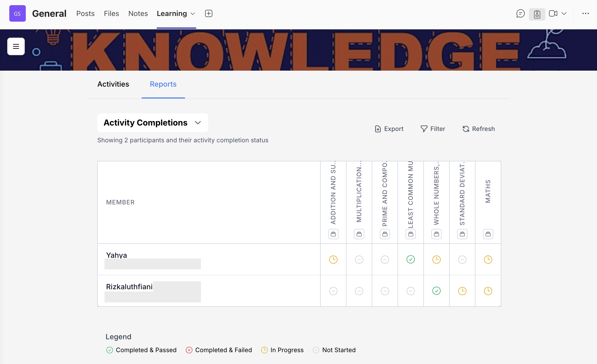Screen dimensions: 597x364
Task: Open the hamburger menu on banner
Action: [16, 46]
